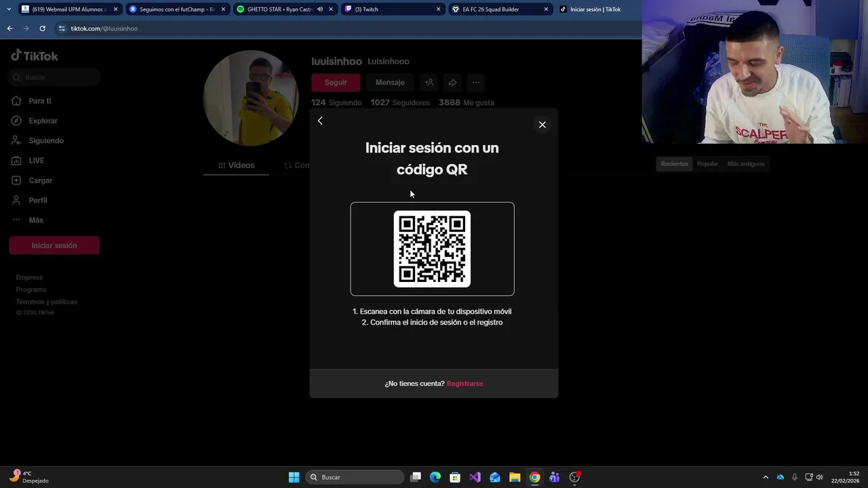Image resolution: width=868 pixels, height=488 pixels.
Task: Open the Programa footer link
Action: pos(31,289)
